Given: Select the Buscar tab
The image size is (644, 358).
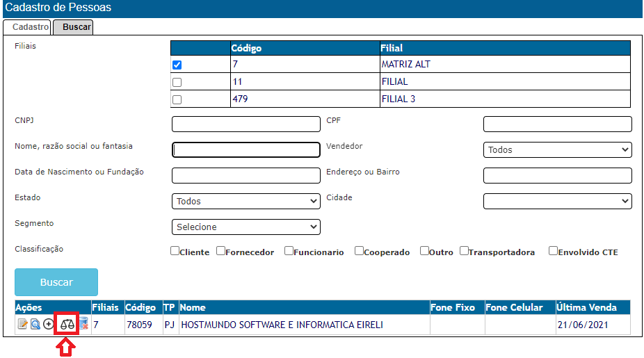Looking at the screenshot, I should click(x=74, y=27).
